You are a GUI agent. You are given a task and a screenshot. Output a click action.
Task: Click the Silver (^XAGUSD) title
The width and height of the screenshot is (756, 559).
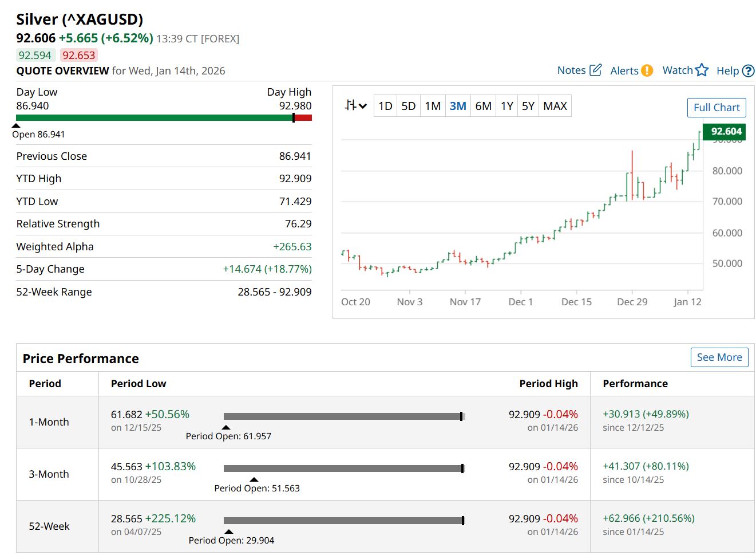click(80, 19)
